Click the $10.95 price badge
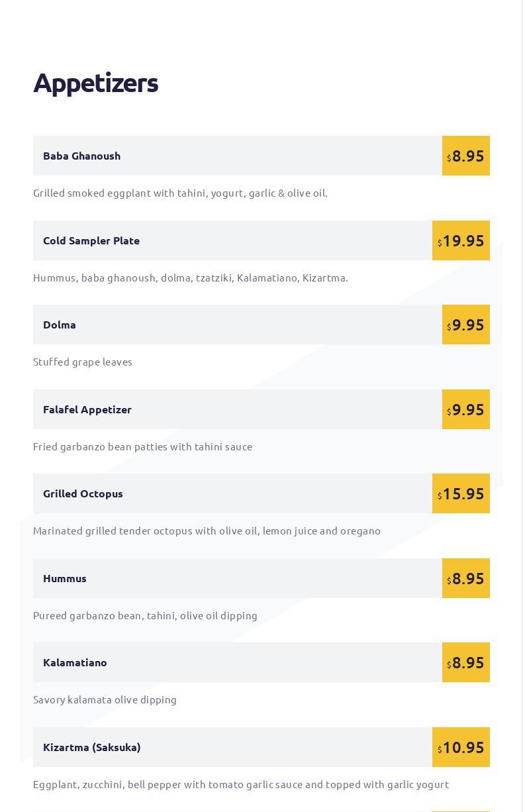Image resolution: width=523 pixels, height=812 pixels. pyautogui.click(x=461, y=747)
